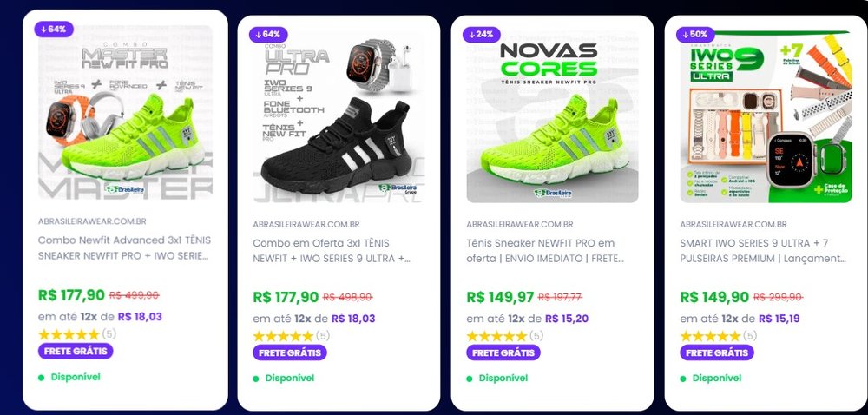Open Combo Newfit Advanced 3x1 product title

pos(124,248)
